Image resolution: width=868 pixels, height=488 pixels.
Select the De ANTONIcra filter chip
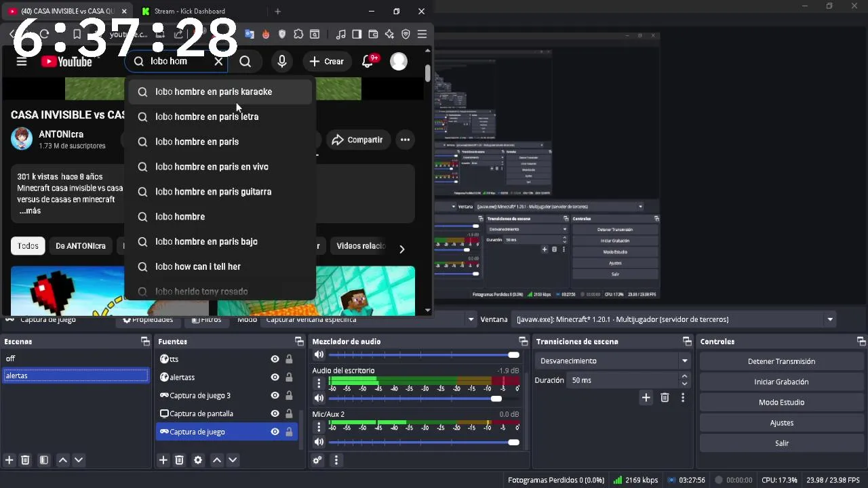[x=81, y=246]
